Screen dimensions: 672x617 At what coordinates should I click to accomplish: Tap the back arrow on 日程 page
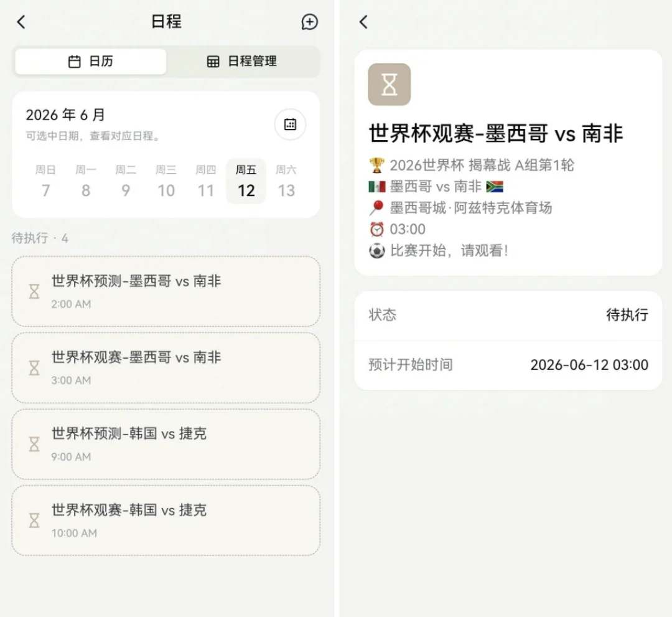click(x=21, y=22)
